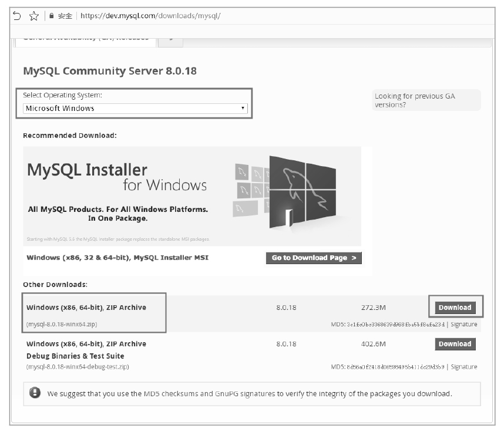Download the Debug Binaries & Test Suite
Screen dimensions: 504x432
tap(455, 344)
